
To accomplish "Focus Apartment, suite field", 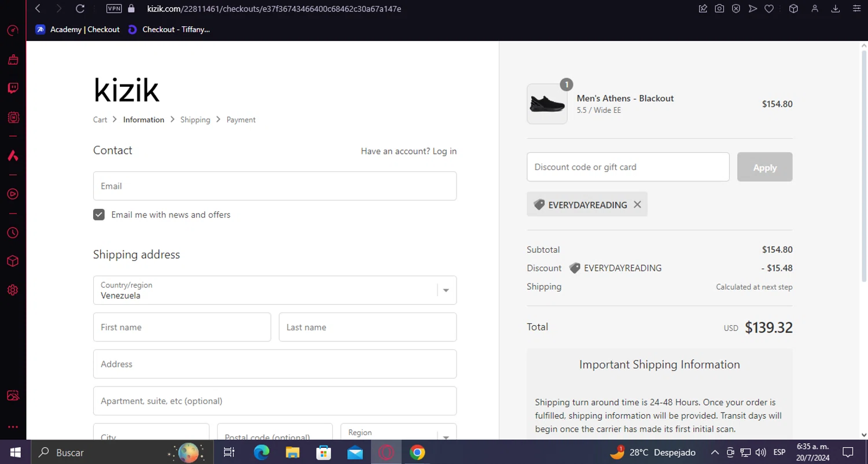I will click(x=275, y=401).
